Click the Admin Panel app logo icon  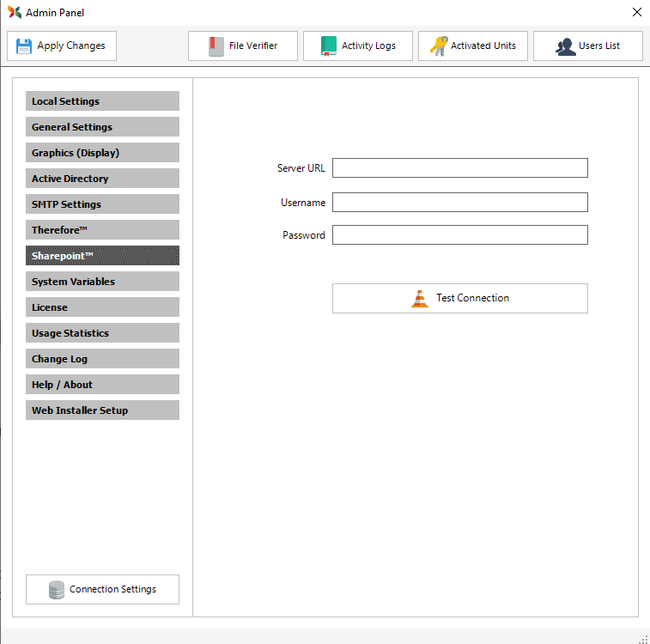14,13
